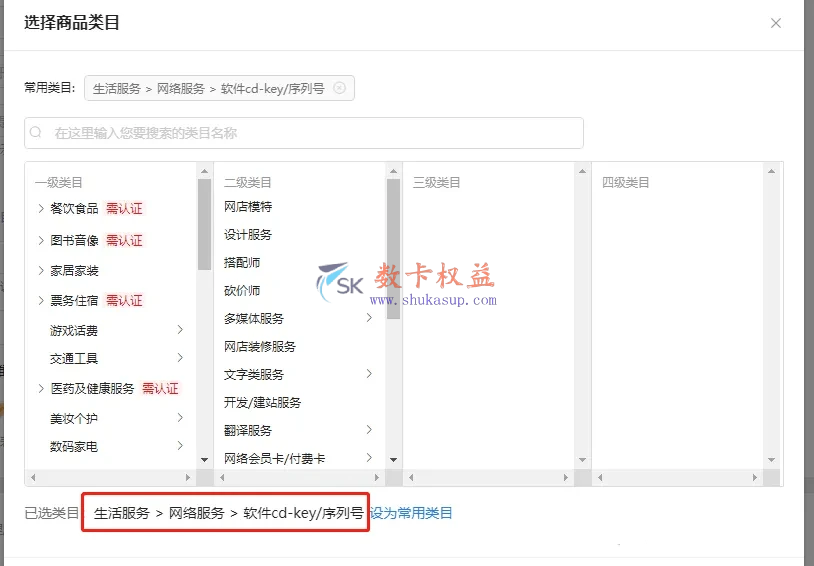
Task: Open the 游戏话费 subcategory arrow
Action: (x=180, y=330)
